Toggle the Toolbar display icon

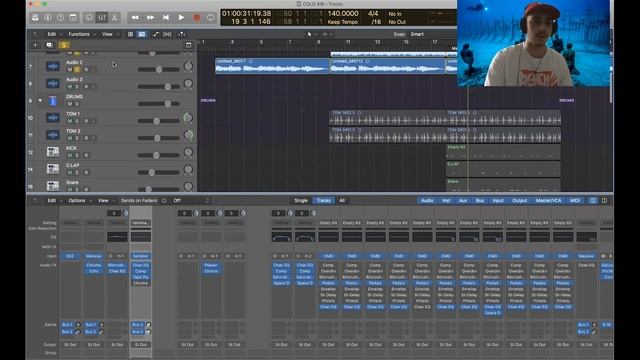pyautogui.click(x=73, y=18)
